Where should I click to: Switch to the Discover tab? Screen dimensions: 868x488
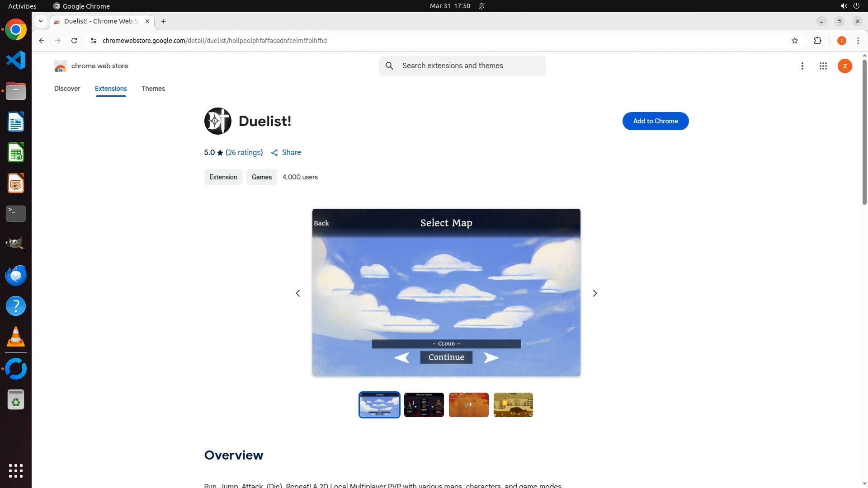[67, 89]
